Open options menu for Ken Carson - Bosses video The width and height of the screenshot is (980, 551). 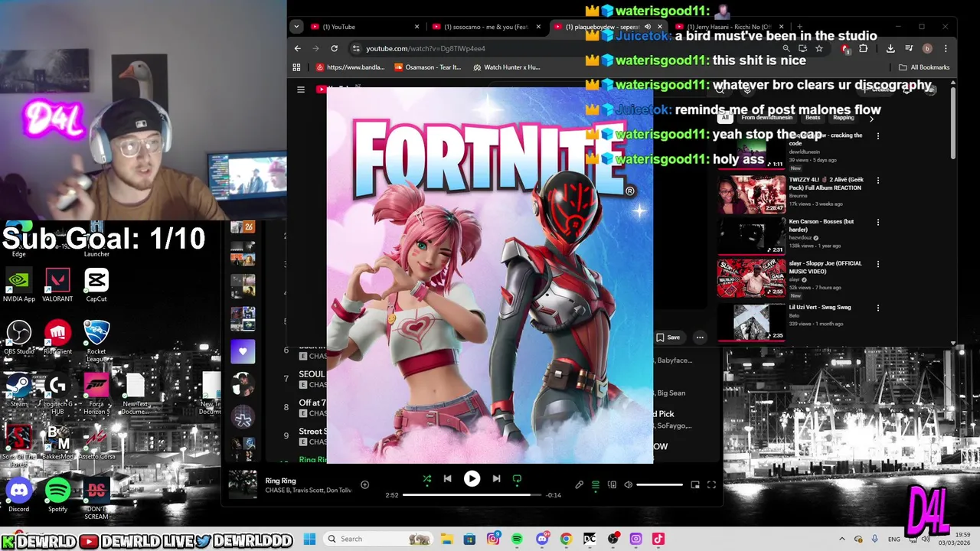(878, 223)
